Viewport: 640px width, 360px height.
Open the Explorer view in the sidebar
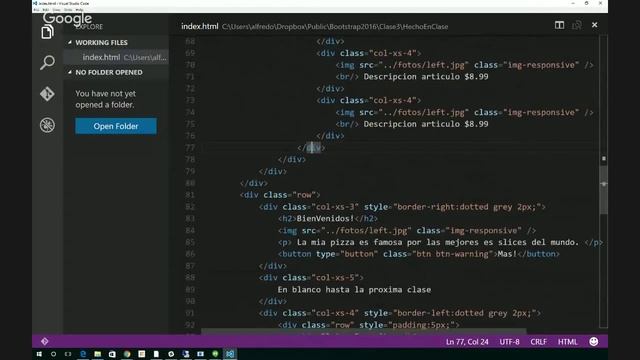(x=47, y=32)
